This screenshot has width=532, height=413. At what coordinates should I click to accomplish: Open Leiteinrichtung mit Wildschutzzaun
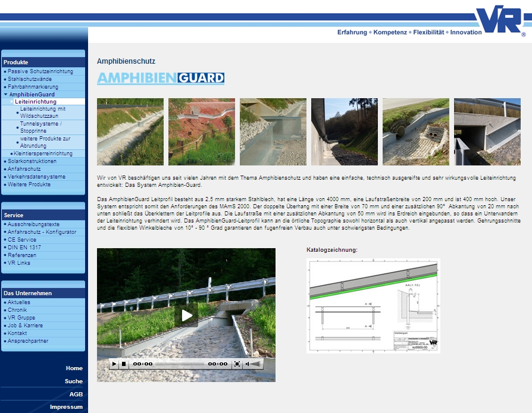(43, 112)
